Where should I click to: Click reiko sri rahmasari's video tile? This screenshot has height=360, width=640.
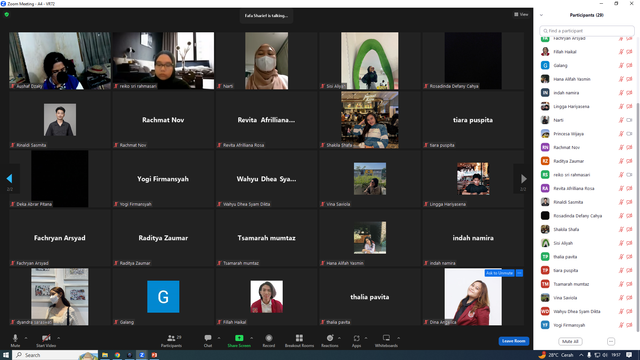click(x=163, y=61)
